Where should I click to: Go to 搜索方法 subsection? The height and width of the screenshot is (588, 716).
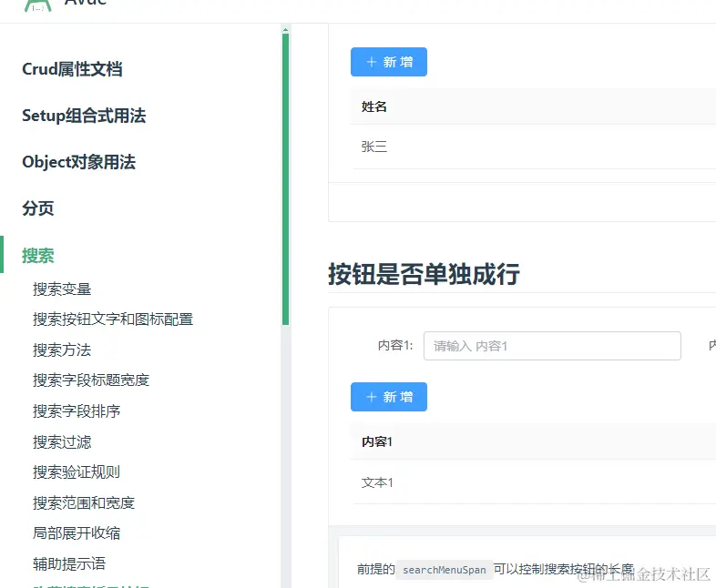(62, 350)
